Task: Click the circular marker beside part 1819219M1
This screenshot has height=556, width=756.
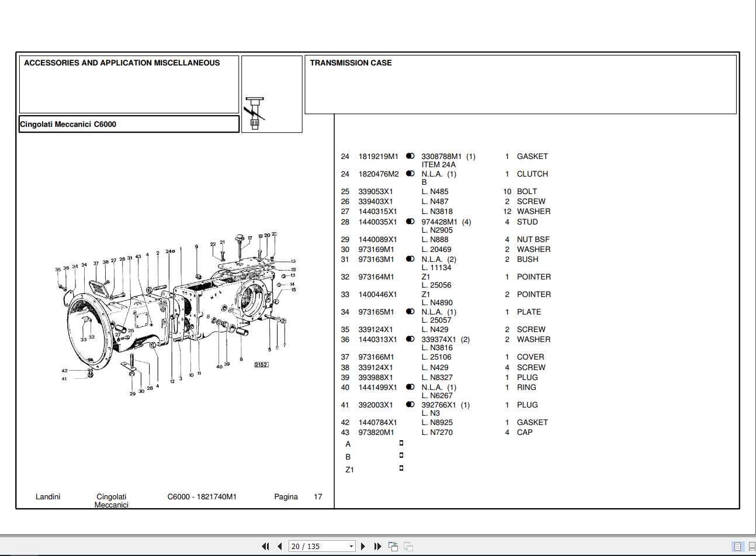Action: click(411, 156)
